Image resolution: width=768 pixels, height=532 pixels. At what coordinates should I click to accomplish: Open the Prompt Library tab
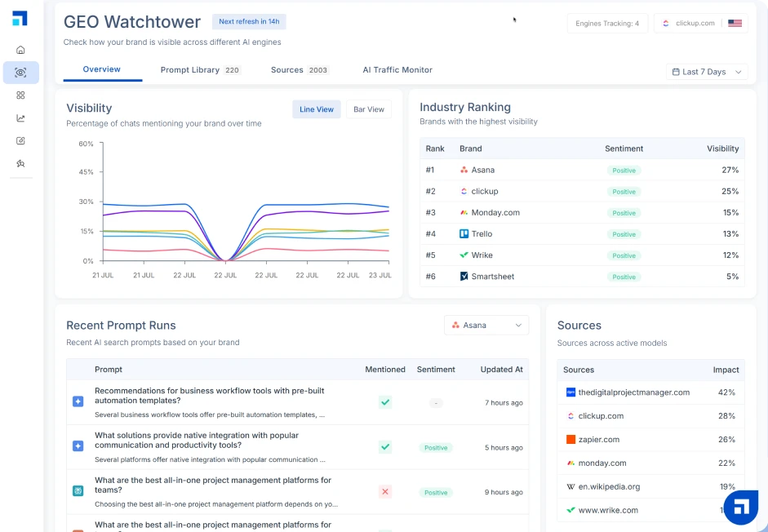(200, 70)
